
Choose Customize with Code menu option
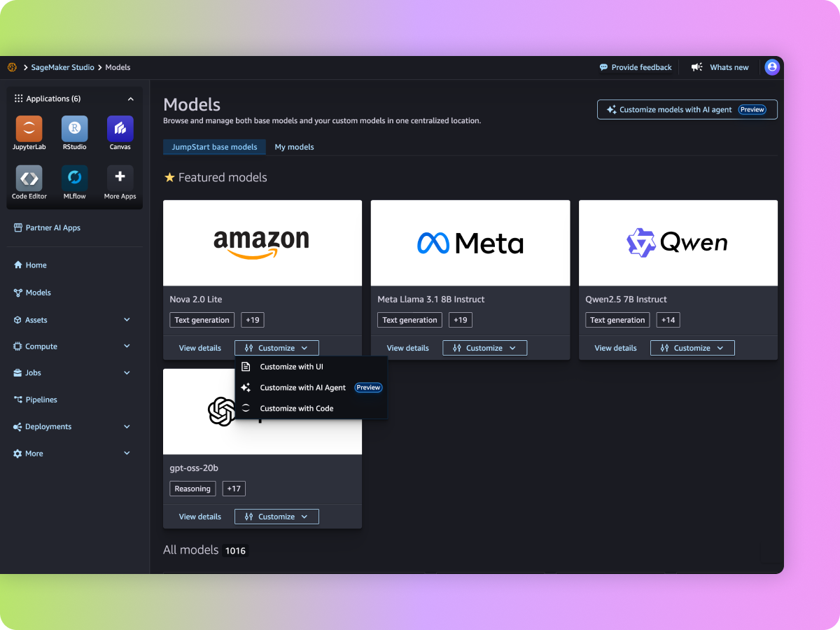(x=296, y=409)
